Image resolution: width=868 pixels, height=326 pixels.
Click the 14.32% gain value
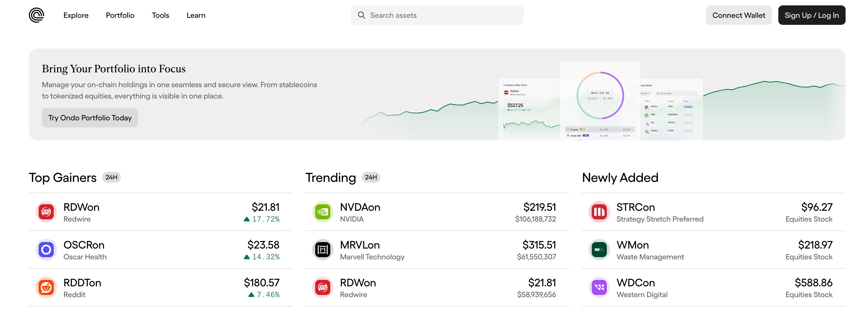pos(262,257)
